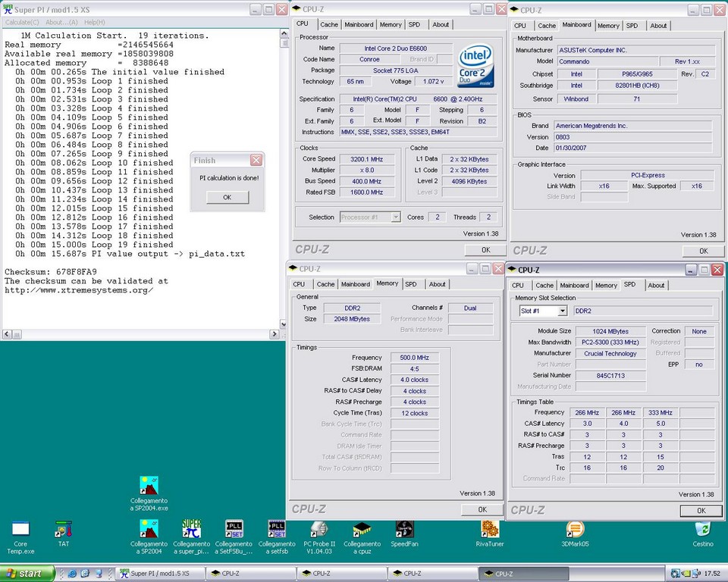Select the 3DMark05 desktop icon

click(575, 533)
